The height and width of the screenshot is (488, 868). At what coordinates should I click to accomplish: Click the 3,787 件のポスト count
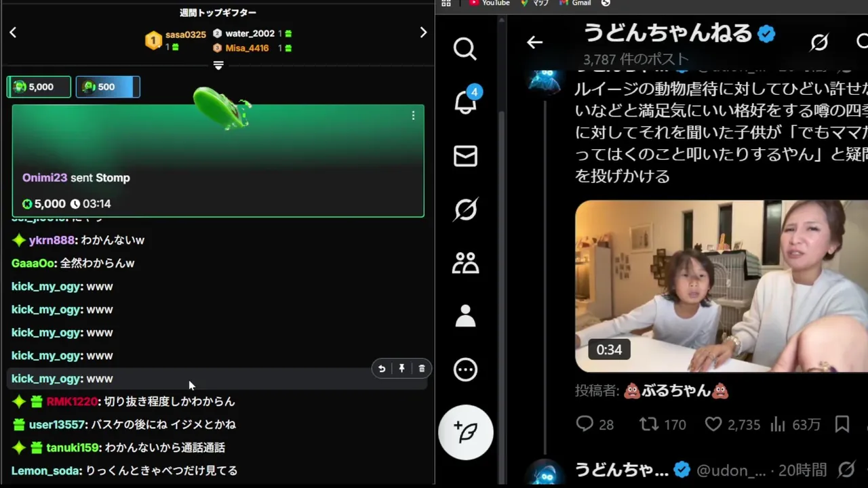pyautogui.click(x=635, y=60)
